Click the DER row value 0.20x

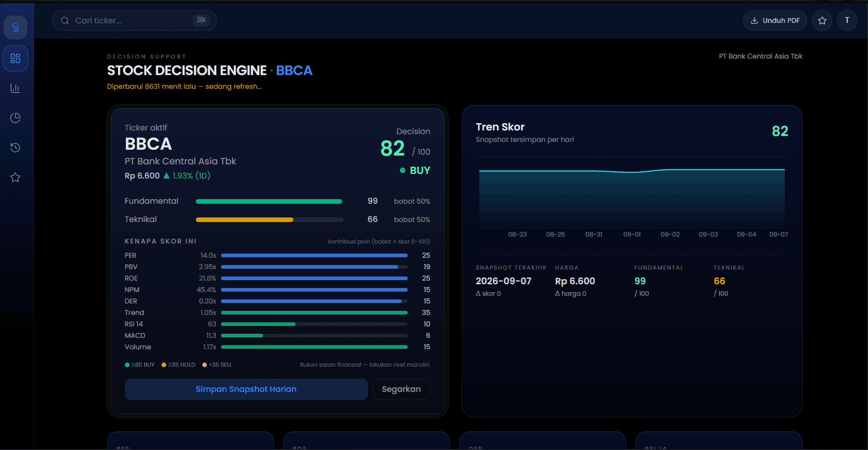pos(208,301)
